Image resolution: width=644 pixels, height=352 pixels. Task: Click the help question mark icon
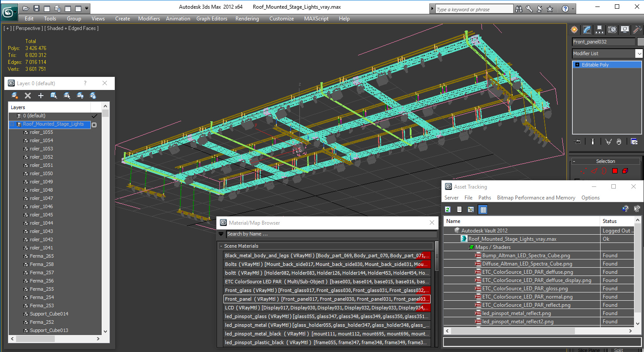coord(565,9)
